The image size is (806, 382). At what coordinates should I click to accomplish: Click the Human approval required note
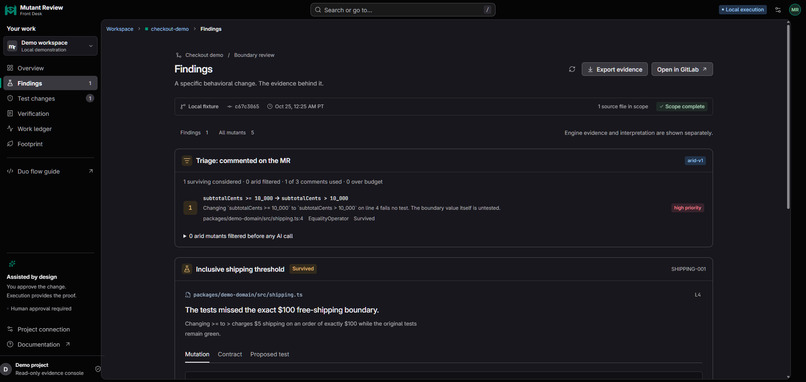tap(41, 309)
